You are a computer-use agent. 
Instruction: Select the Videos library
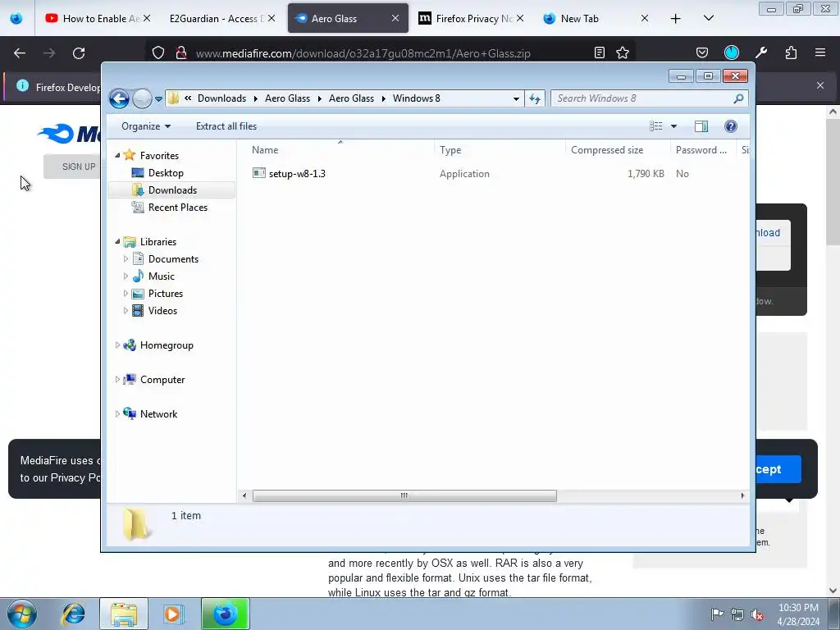click(162, 310)
